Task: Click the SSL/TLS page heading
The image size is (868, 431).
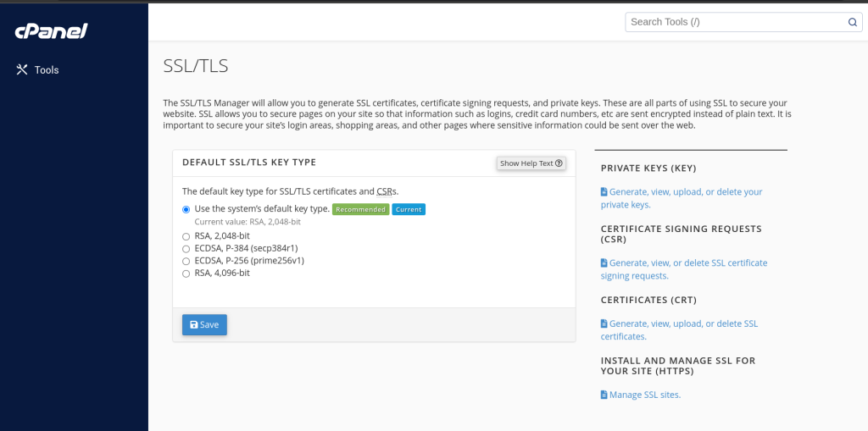Action: 196,66
